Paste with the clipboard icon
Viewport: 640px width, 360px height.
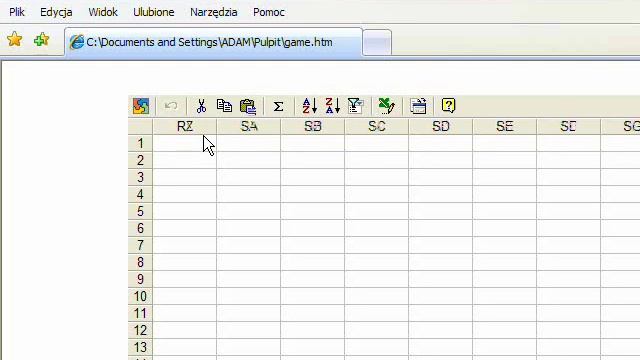coord(248,106)
